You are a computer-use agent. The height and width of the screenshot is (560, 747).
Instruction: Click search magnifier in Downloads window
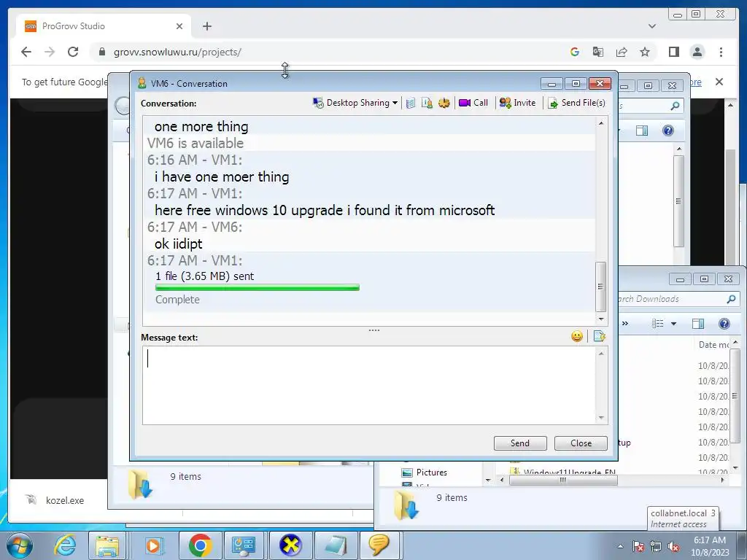click(x=731, y=299)
